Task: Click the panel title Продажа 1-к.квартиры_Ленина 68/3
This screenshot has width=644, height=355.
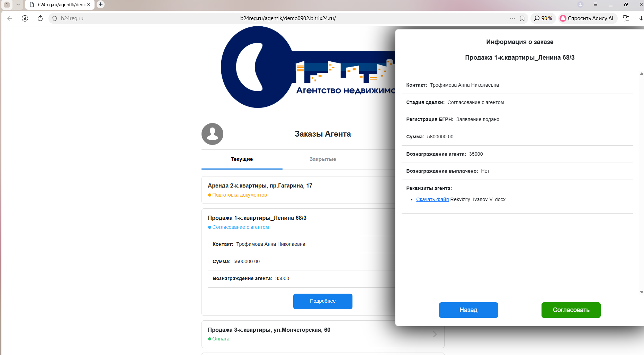Action: click(x=520, y=58)
